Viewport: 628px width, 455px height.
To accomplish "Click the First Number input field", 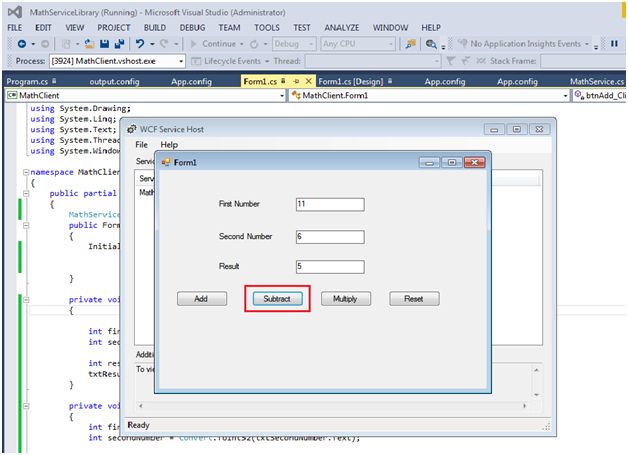I will [x=330, y=204].
